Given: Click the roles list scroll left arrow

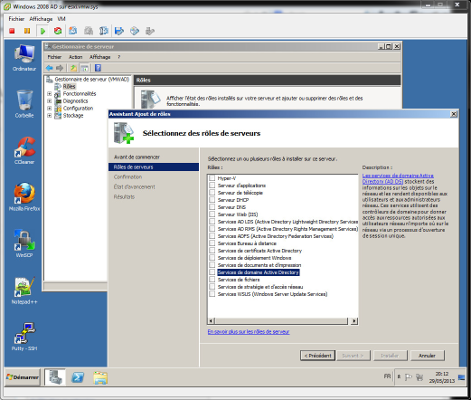Looking at the screenshot, I should [x=211, y=321].
